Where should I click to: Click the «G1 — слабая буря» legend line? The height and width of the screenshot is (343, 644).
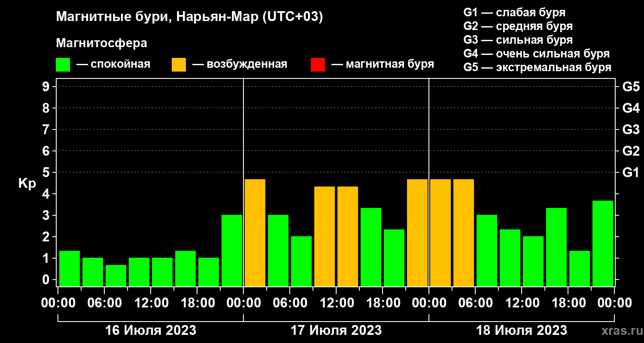point(514,12)
